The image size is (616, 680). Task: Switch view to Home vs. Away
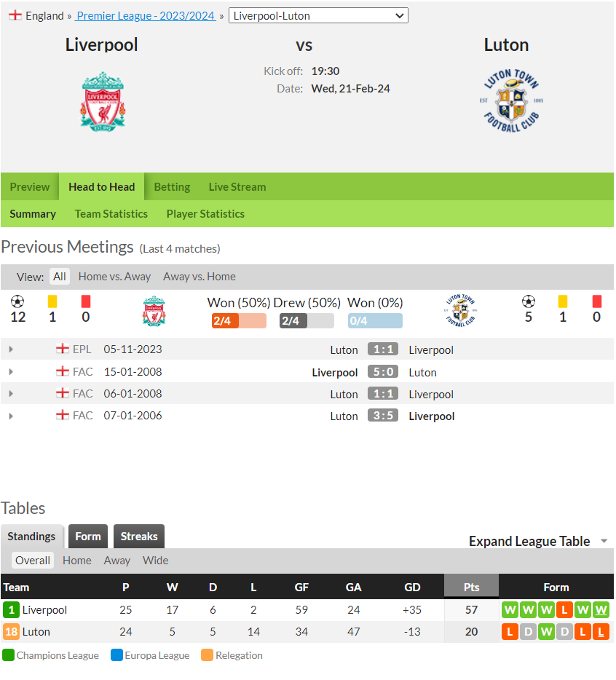click(x=114, y=277)
